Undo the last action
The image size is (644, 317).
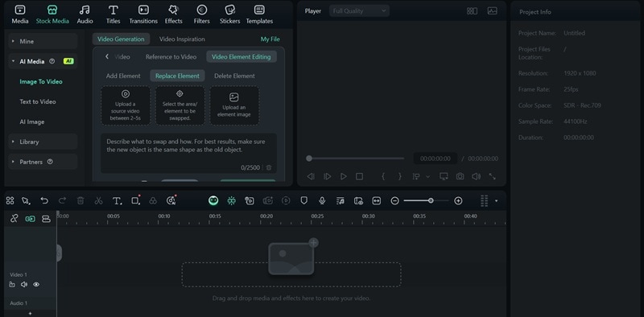44,200
